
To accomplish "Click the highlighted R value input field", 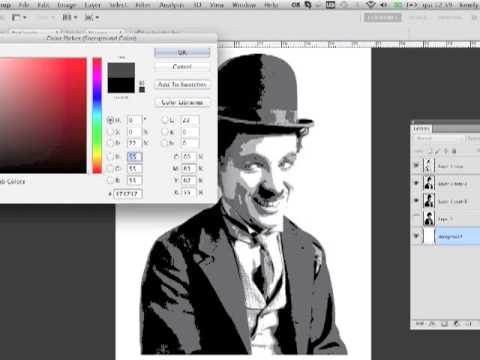I will (135, 157).
